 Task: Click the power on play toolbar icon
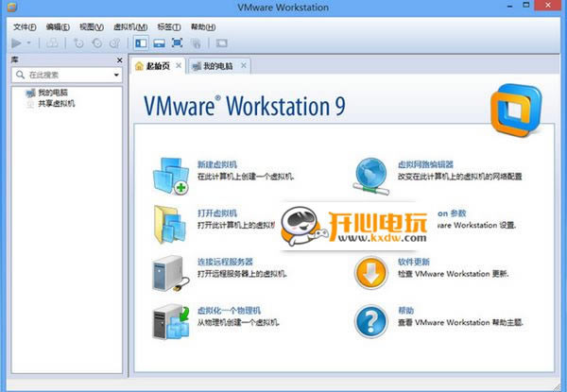(16, 43)
